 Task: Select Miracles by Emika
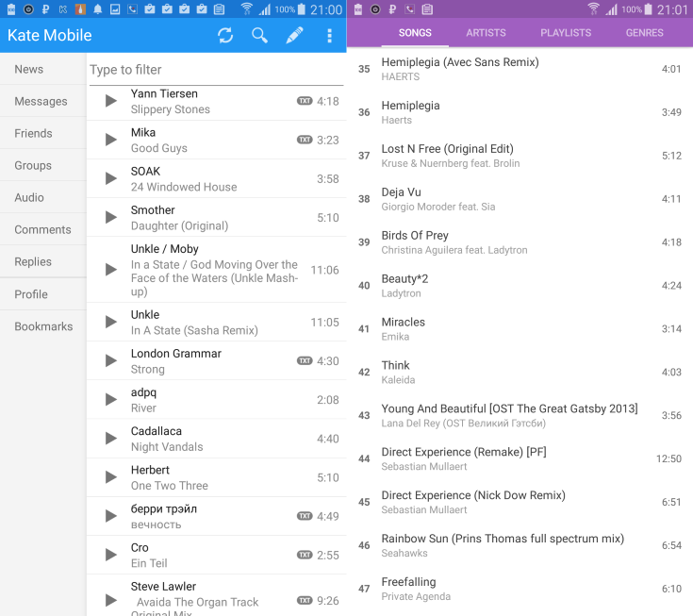click(520, 329)
